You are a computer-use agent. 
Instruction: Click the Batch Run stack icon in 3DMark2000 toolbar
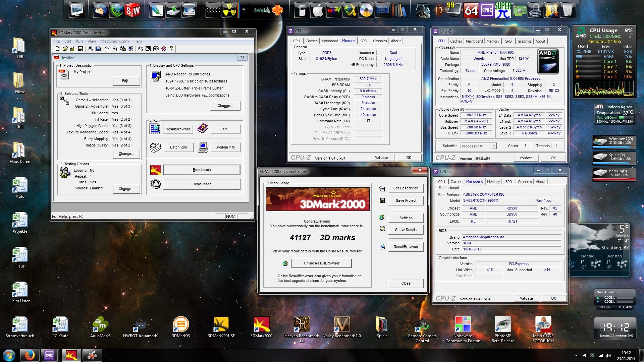click(156, 49)
